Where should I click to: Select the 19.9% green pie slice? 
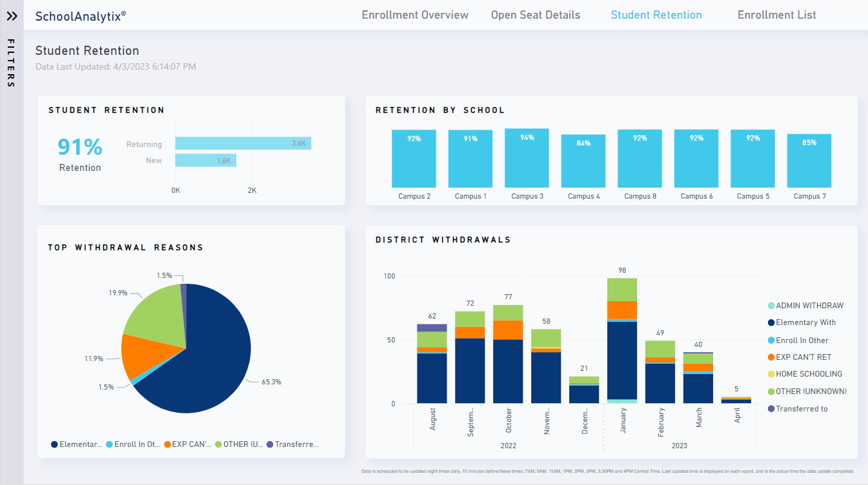pos(153,314)
